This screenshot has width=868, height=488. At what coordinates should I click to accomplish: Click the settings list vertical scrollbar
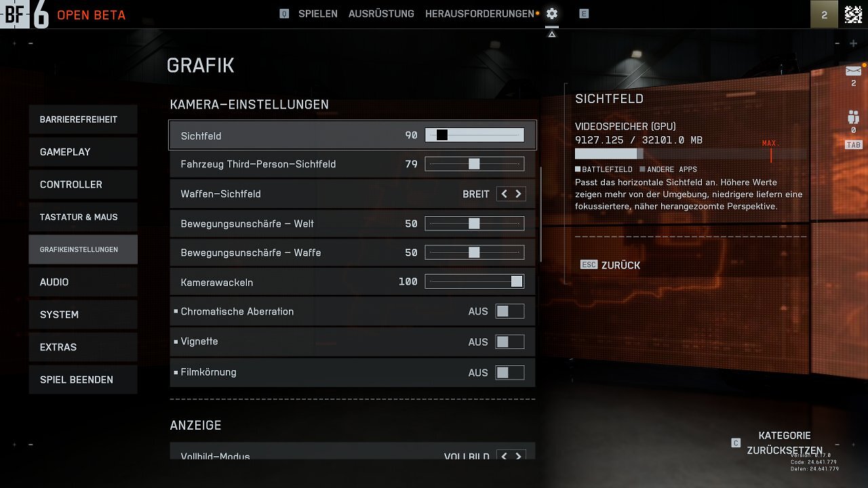540,215
